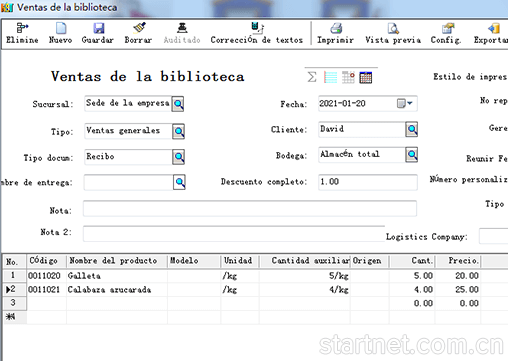Open Cliente lookup search button
Viewport: 508px width, 361px height.
pos(412,129)
